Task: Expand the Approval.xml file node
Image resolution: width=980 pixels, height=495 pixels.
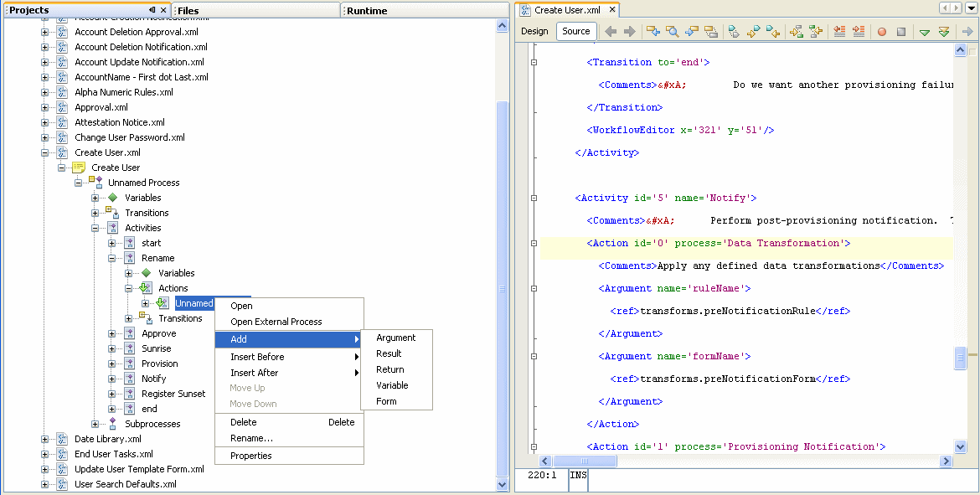Action: tap(45, 107)
